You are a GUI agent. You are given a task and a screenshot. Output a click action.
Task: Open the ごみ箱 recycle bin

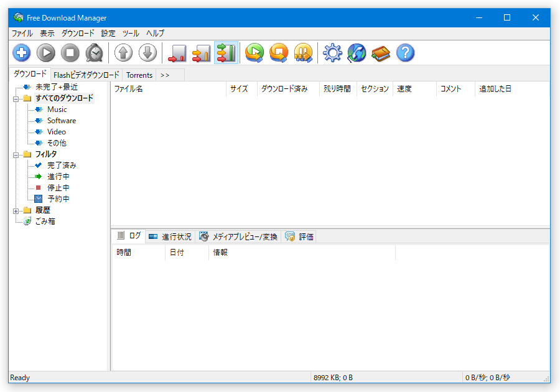(45, 221)
